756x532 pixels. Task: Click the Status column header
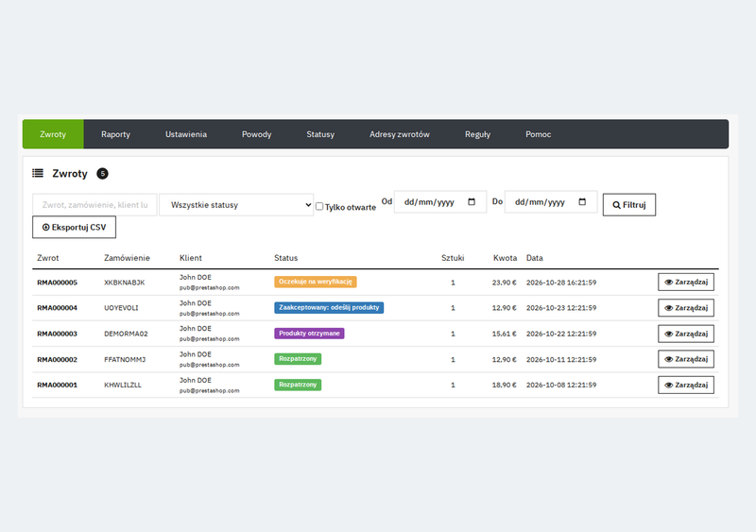coord(286,258)
